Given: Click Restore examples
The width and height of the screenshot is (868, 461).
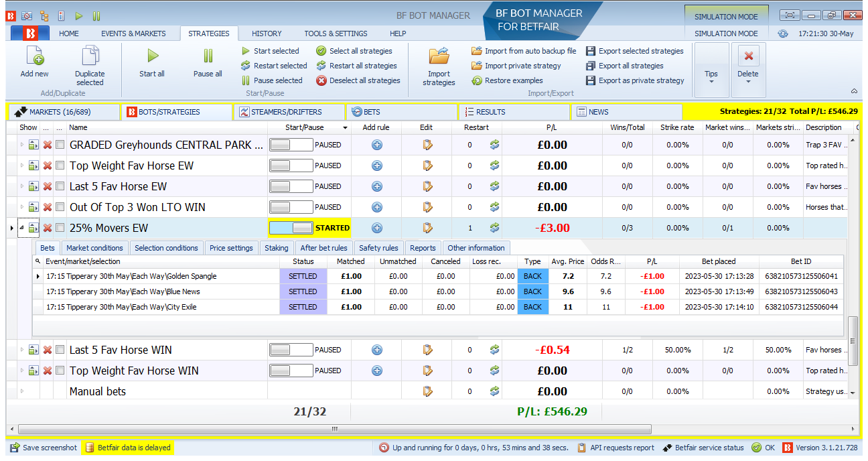Looking at the screenshot, I should click(507, 80).
